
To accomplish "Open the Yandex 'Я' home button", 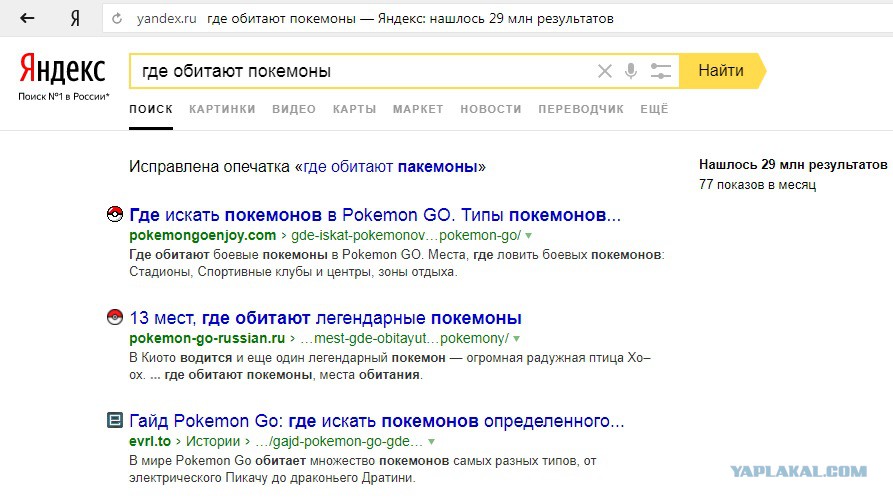I will [75, 19].
